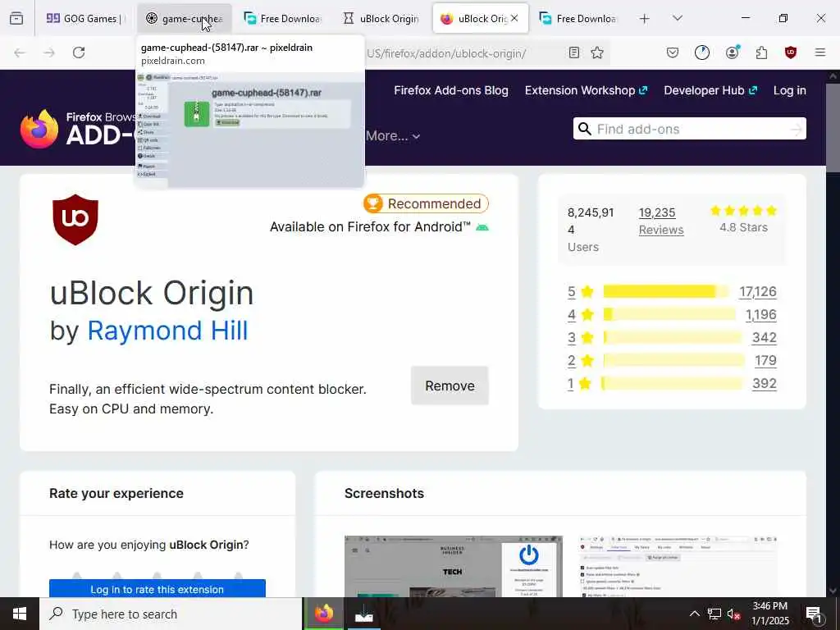
Task: Open Firefox application hamburger menu
Action: (820, 52)
